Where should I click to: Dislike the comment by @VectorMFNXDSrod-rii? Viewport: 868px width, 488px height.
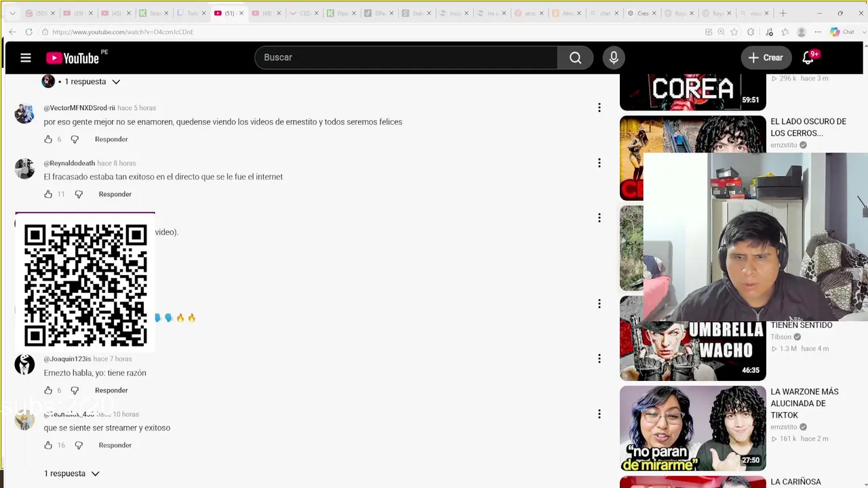75,140
